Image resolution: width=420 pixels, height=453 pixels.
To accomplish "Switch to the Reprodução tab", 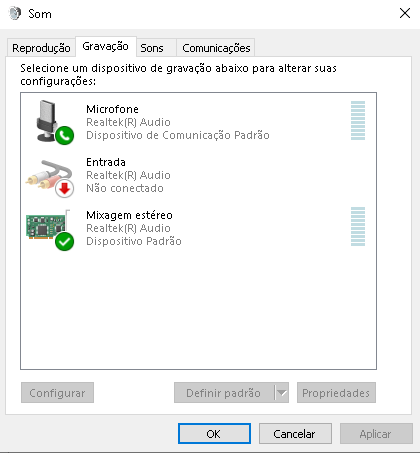I will click(41, 48).
